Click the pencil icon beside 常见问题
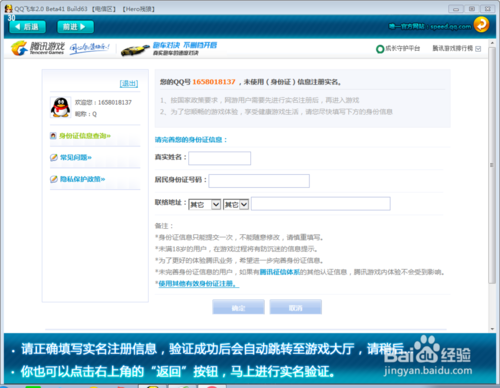This screenshot has width=500, height=388. [54, 157]
